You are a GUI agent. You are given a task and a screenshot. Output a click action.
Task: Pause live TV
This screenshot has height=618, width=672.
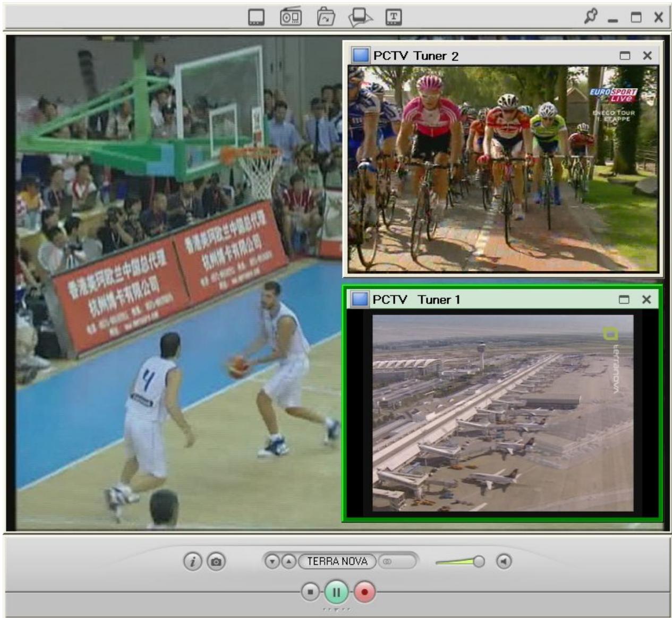(336, 591)
